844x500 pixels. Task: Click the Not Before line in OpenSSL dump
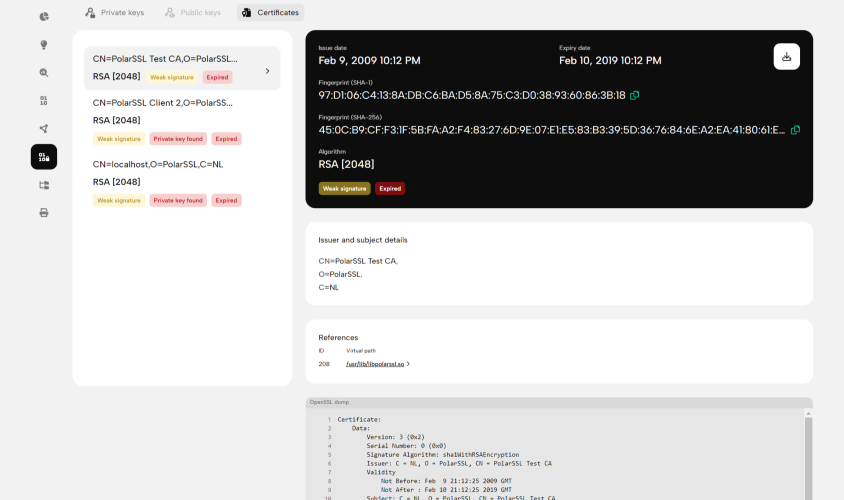(x=446, y=481)
